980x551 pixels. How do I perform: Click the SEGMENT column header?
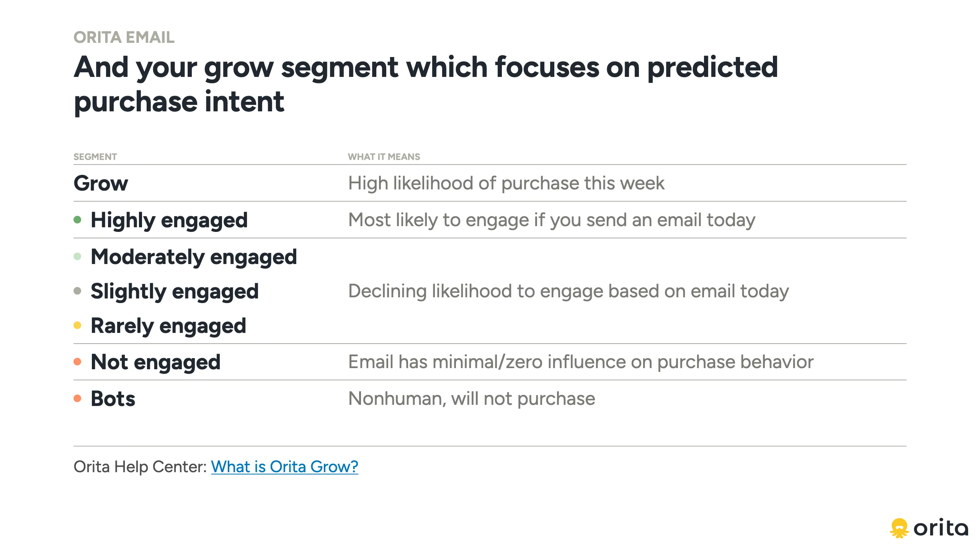pyautogui.click(x=95, y=157)
